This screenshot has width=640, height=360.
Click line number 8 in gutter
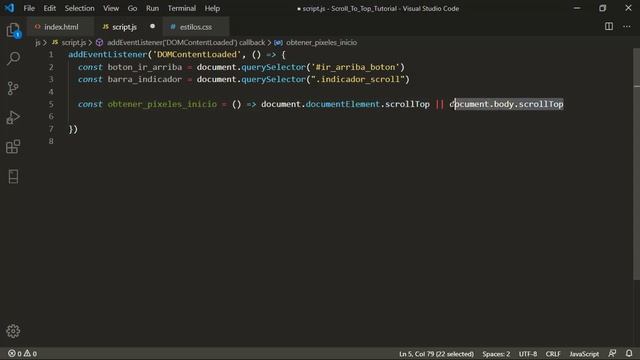(x=51, y=141)
